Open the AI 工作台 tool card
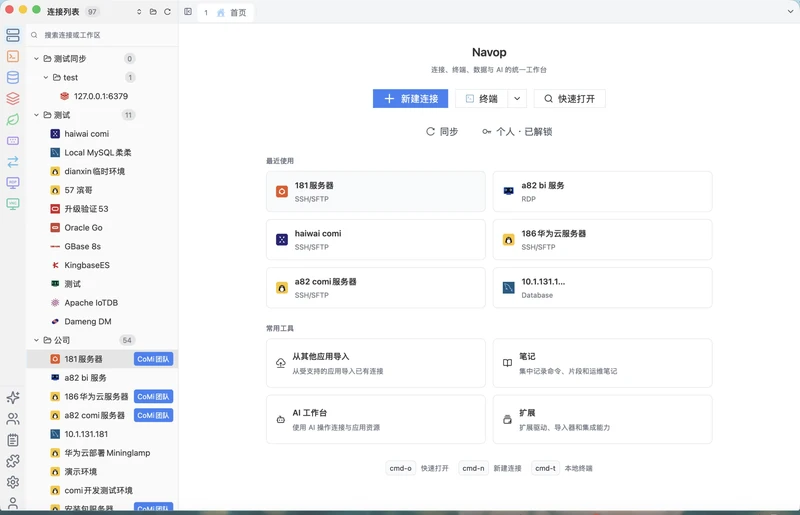This screenshot has height=515, width=800. 376,419
